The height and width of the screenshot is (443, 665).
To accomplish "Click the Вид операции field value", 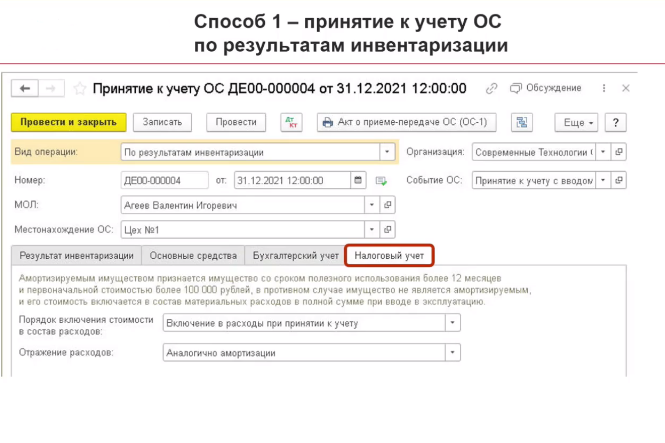I will pos(250,152).
